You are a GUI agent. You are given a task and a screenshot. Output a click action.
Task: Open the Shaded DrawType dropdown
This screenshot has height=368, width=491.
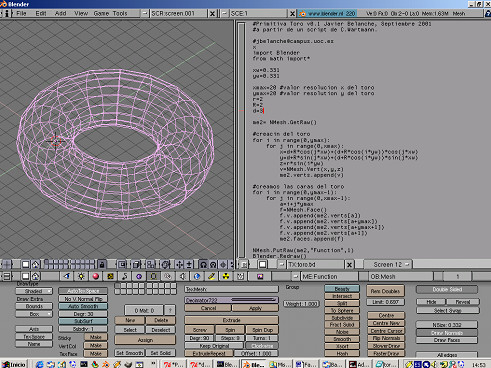[34, 291]
